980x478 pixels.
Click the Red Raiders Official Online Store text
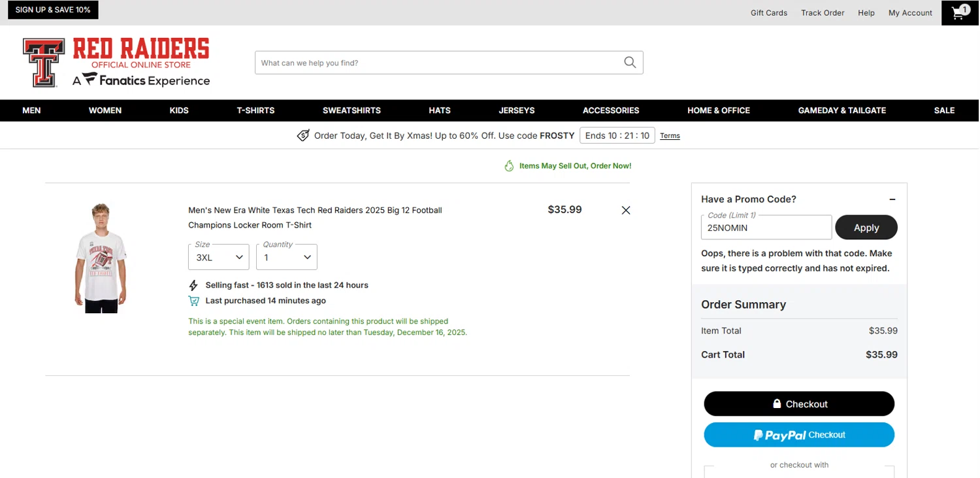point(141,53)
